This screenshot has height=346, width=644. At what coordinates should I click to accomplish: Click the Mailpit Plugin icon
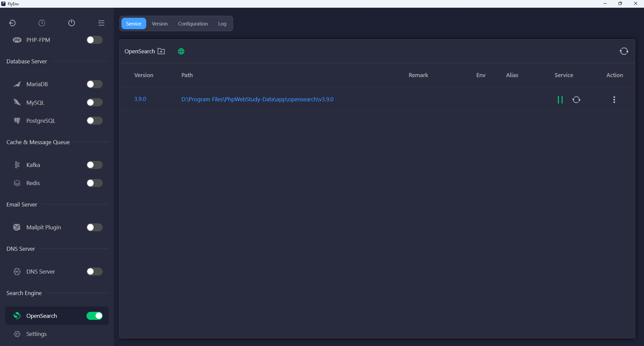[x=17, y=227]
